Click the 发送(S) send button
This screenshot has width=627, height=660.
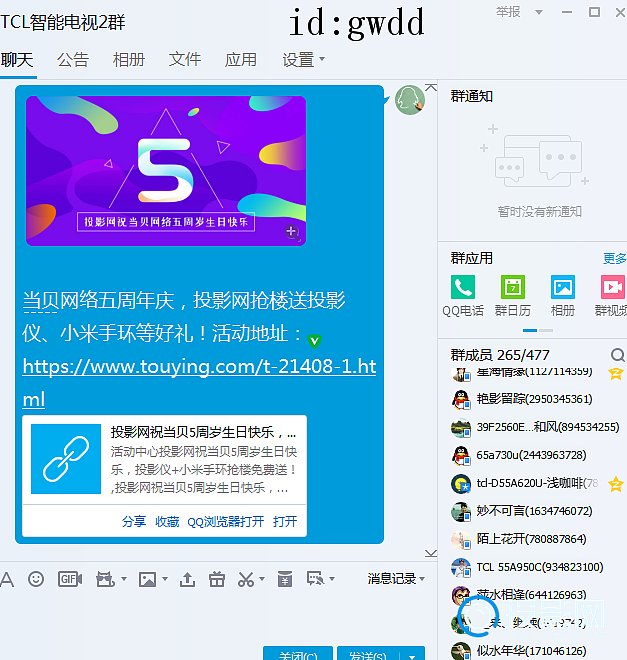368,654
